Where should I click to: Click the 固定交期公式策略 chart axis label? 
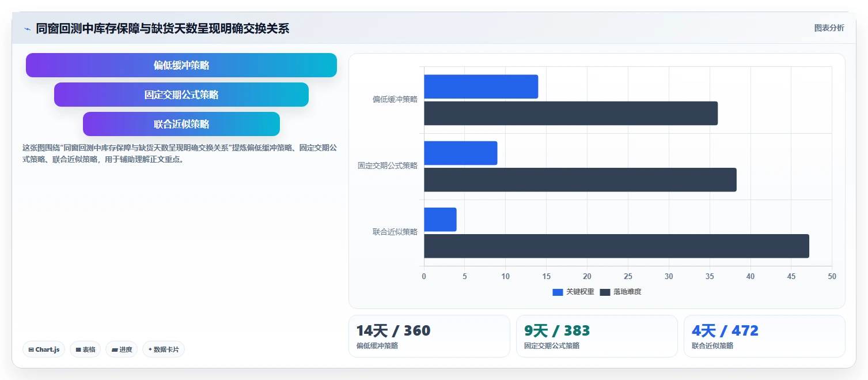point(388,165)
